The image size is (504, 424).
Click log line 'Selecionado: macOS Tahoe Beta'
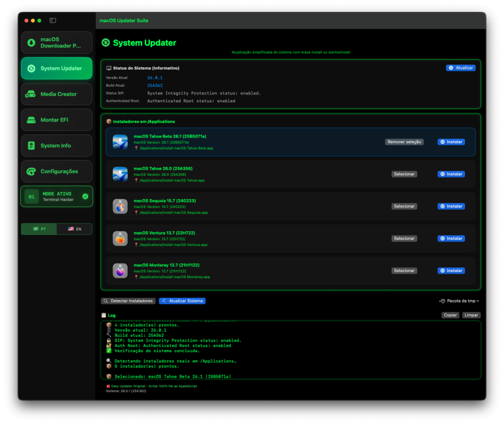[x=173, y=377]
